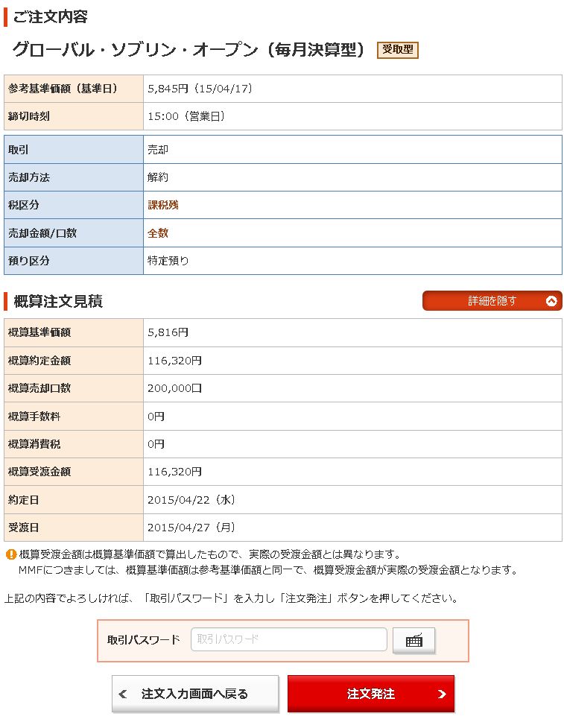Screen dimensions: 564x728
Task: Collapse details with the 詳細を隠す button
Action: [x=492, y=301]
